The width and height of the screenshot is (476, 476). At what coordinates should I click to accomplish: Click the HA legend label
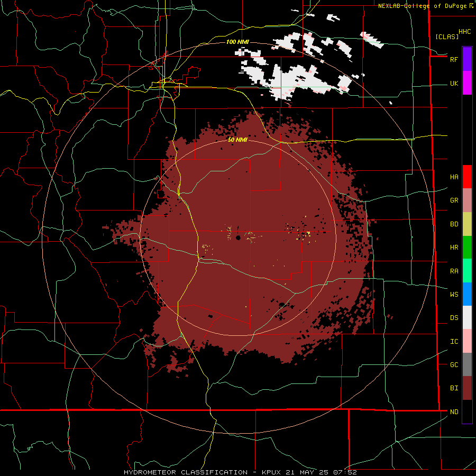coord(454,177)
